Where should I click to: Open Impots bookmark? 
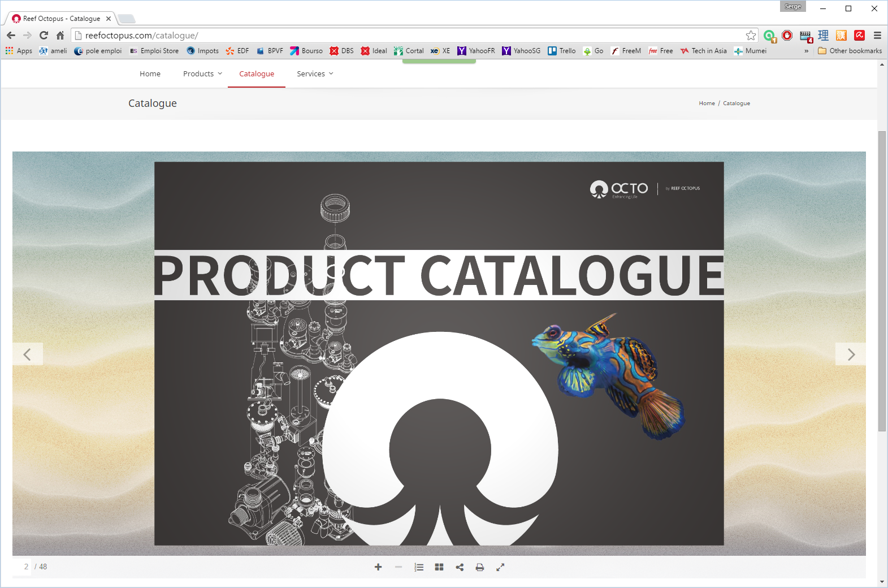pyautogui.click(x=202, y=51)
